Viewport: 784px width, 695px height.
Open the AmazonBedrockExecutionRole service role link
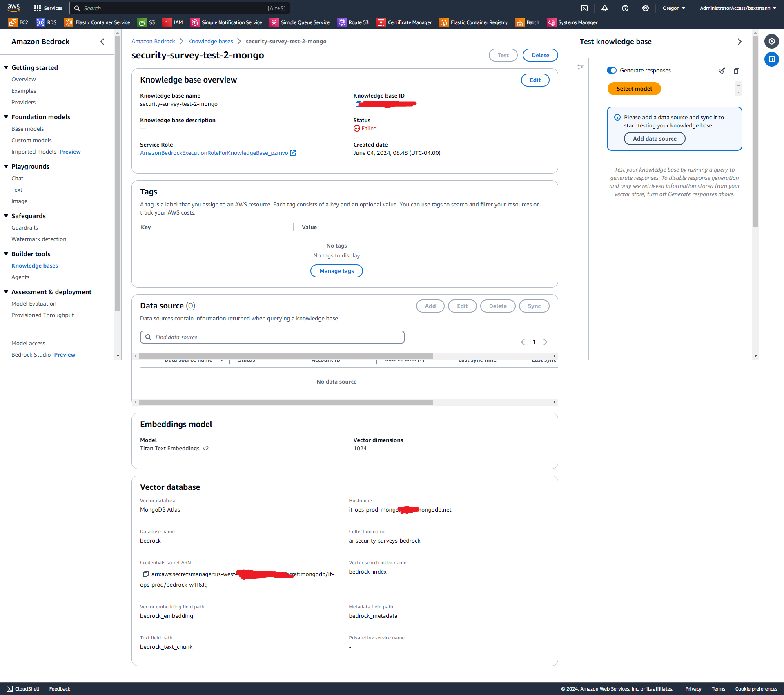coord(214,153)
